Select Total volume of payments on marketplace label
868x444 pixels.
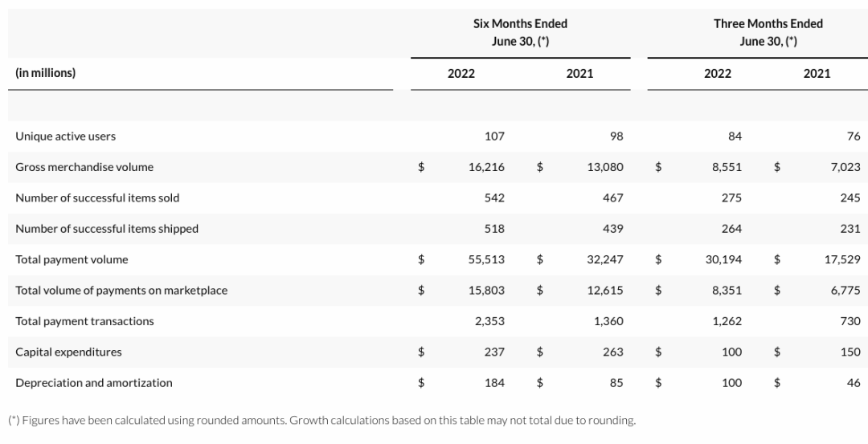121,291
